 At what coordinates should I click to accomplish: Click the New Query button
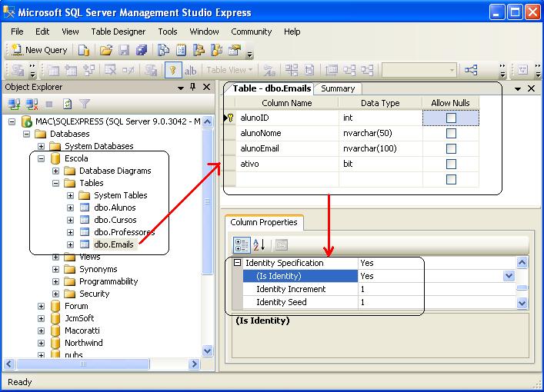(x=39, y=50)
